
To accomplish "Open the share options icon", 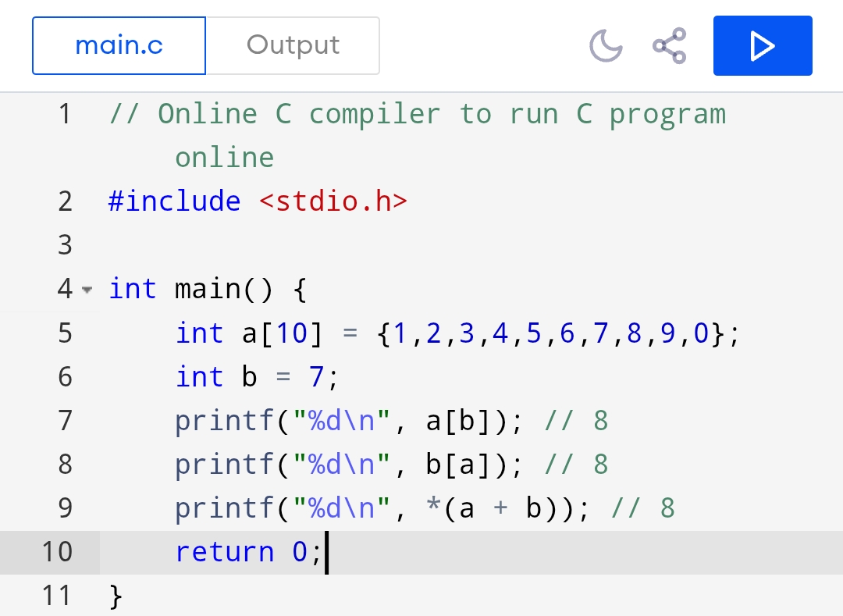I will 669,46.
